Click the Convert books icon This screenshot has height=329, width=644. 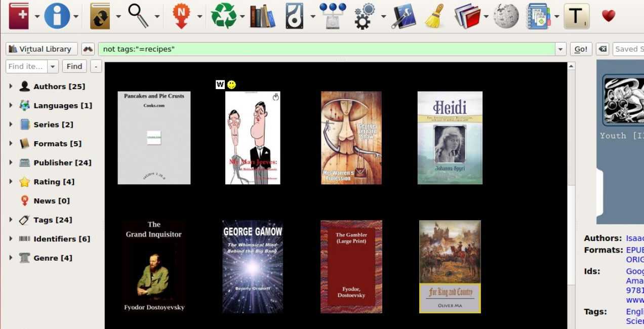click(x=100, y=16)
